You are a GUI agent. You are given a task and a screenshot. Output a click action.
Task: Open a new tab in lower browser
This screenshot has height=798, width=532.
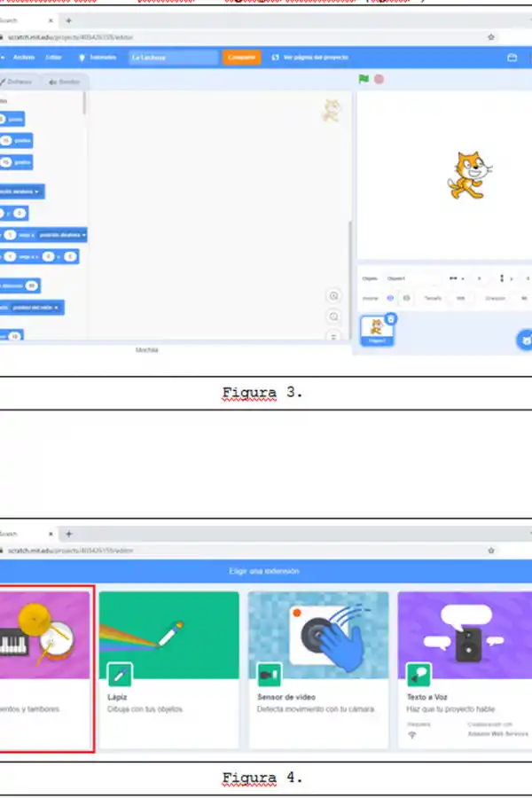click(68, 534)
